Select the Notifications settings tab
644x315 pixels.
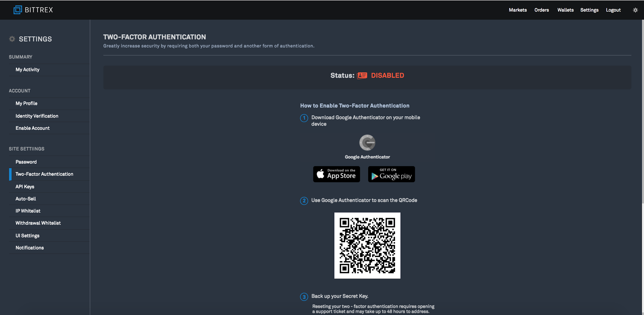click(30, 247)
